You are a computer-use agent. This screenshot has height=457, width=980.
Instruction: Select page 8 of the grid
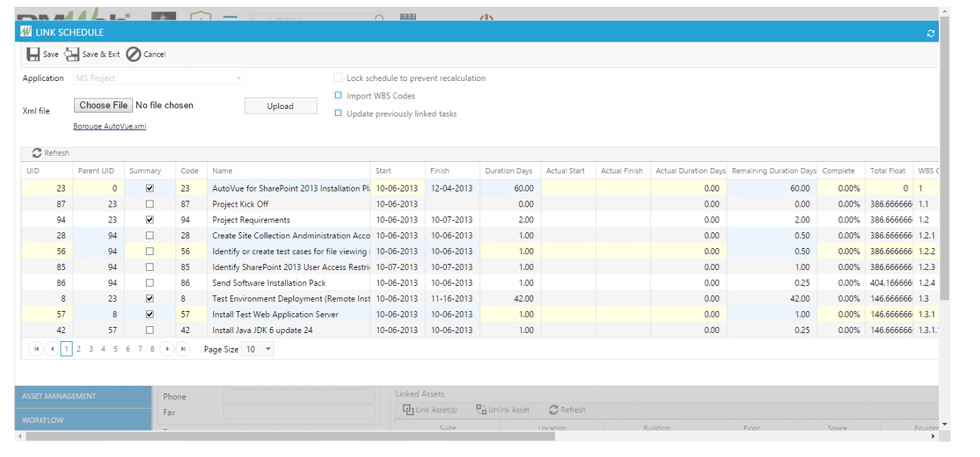pos(152,349)
